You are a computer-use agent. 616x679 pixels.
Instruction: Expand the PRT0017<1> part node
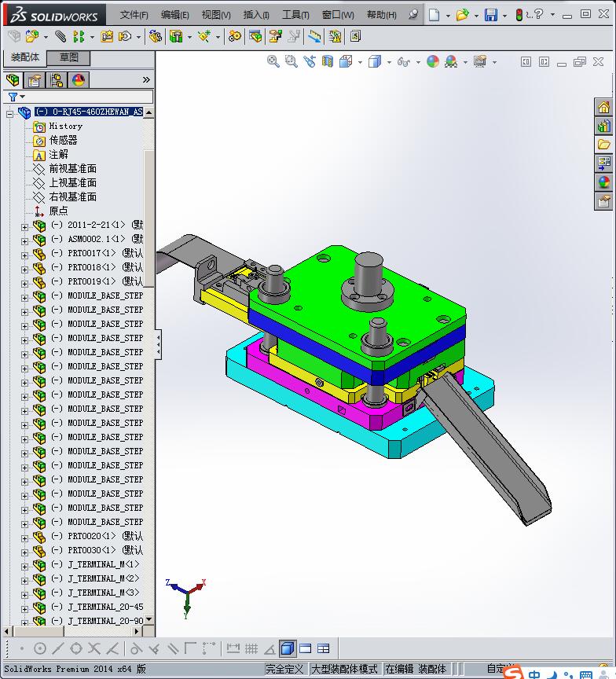24,255
